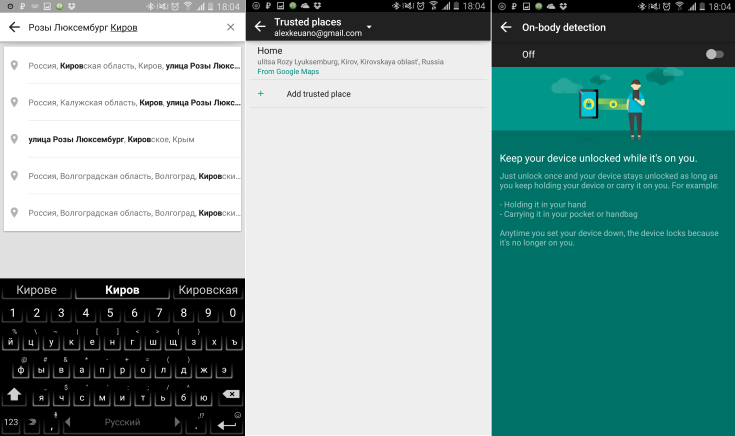The image size is (735, 436).
Task: Click plus icon beside Add trusted place
Action: (261, 94)
